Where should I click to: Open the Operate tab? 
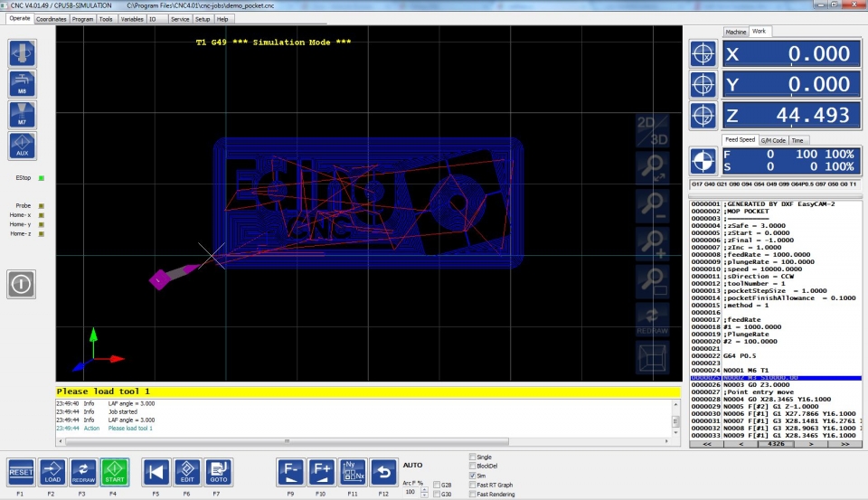[x=20, y=18]
